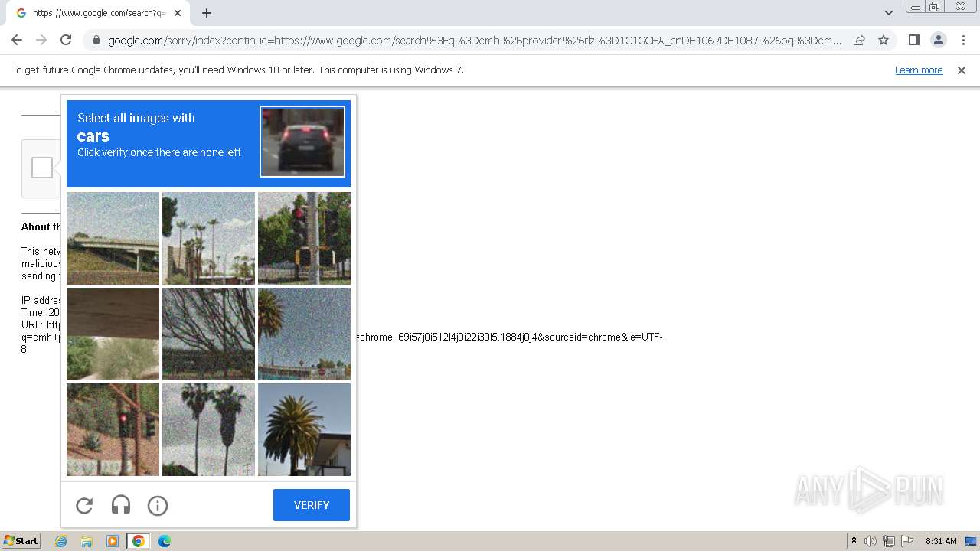Open the media player taskbar icon
980x551 pixels.
tap(113, 541)
